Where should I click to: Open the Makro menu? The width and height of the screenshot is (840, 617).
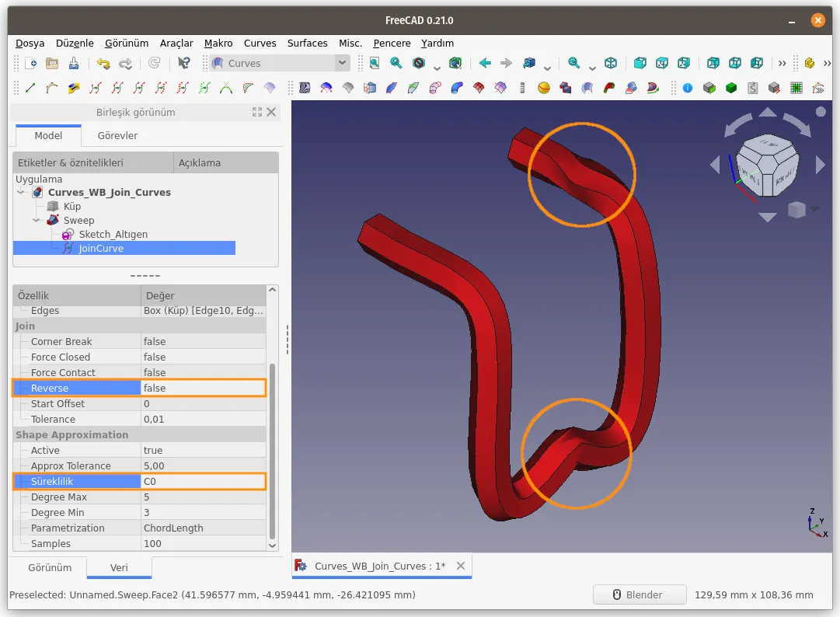click(218, 43)
